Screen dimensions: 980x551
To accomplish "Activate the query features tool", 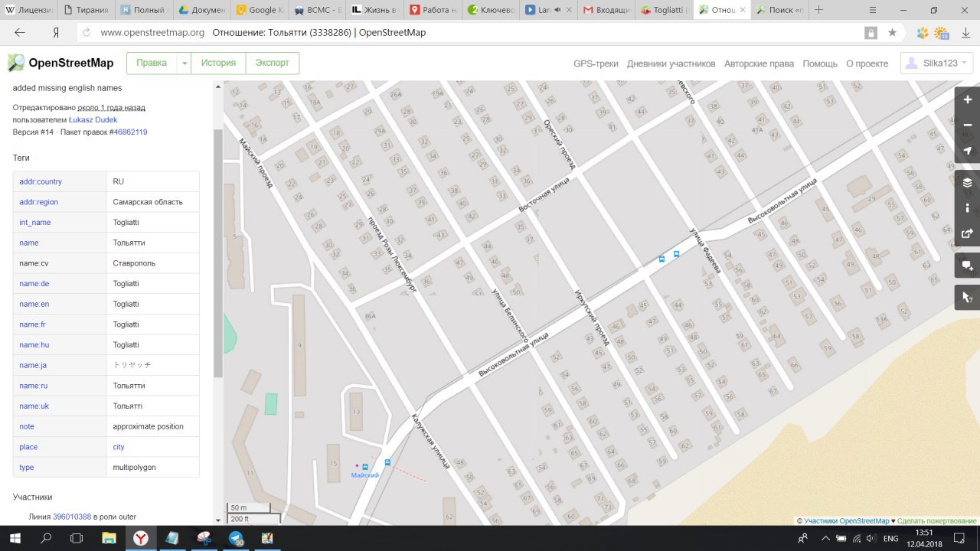I will 968,297.
